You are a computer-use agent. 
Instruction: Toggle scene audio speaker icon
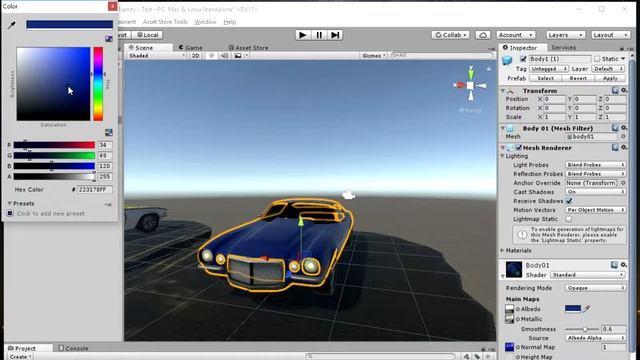tap(224, 56)
